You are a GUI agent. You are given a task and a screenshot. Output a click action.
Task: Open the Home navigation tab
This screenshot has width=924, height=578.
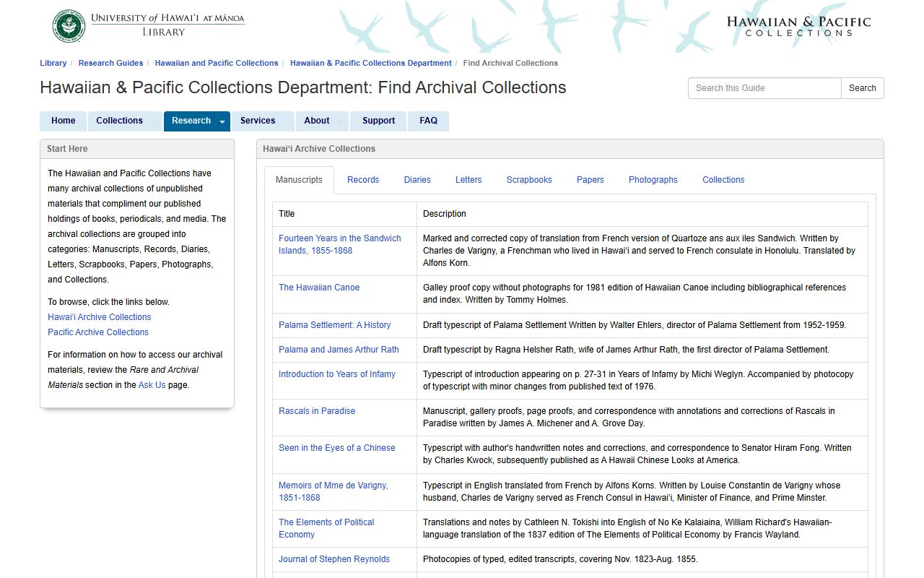pos(64,121)
